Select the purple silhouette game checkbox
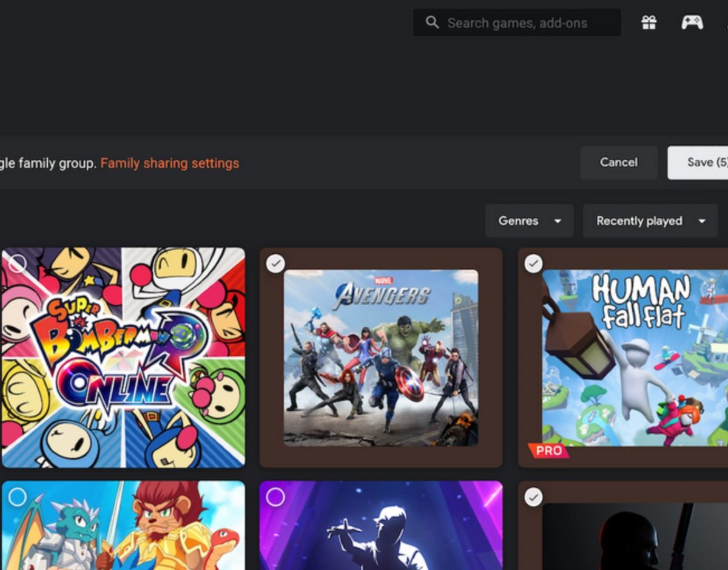This screenshot has height=570, width=728. point(275,497)
